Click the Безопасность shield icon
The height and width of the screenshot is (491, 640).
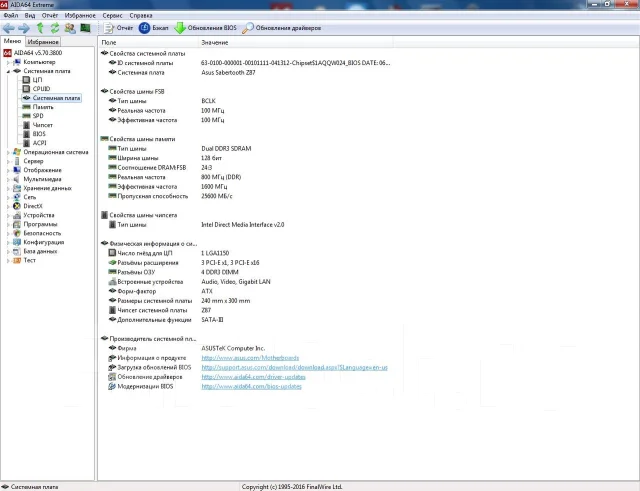coord(17,233)
